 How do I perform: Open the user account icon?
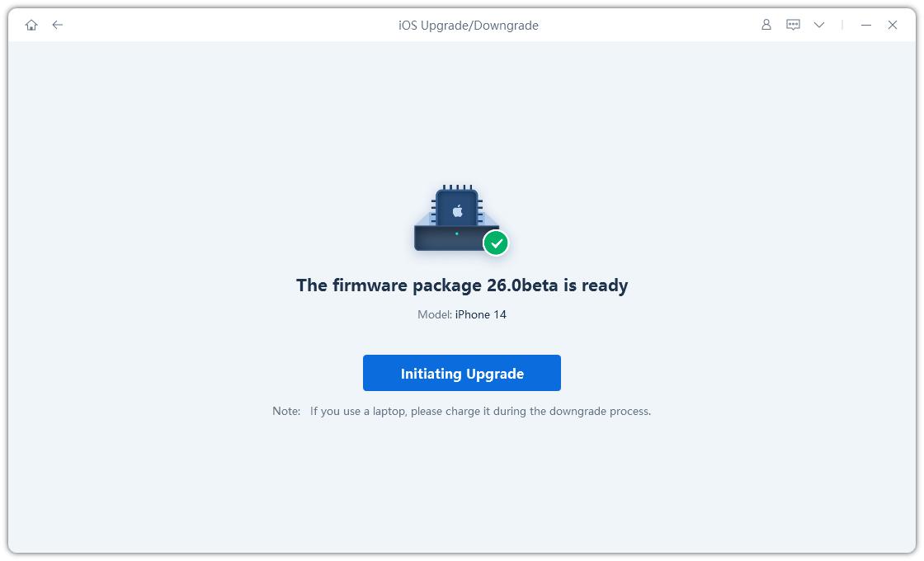tap(766, 25)
